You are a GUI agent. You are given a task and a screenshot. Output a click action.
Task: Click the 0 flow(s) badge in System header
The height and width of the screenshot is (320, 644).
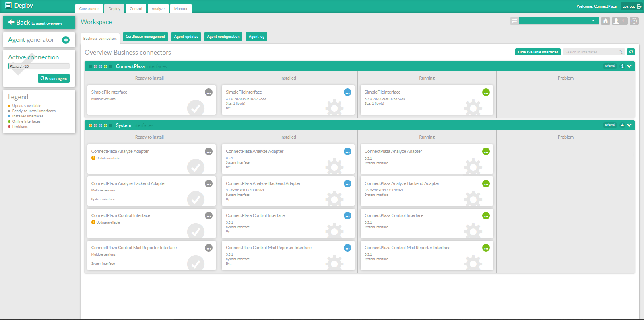click(x=610, y=125)
